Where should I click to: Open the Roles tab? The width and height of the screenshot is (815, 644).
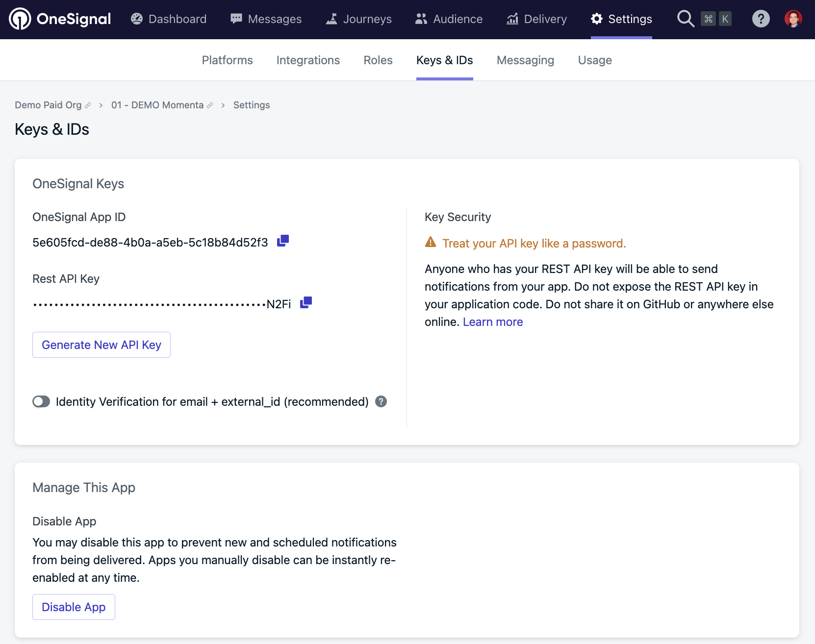378,60
